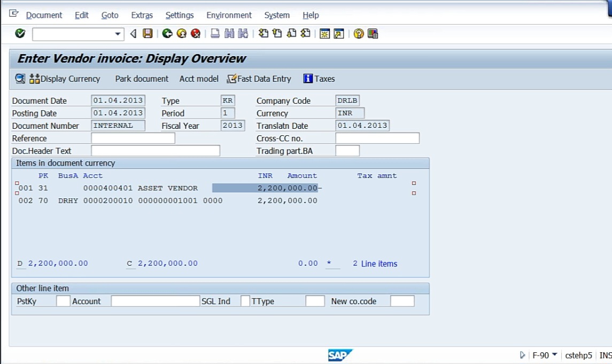Open Help with question mark icon
The image size is (612, 364).
(358, 34)
